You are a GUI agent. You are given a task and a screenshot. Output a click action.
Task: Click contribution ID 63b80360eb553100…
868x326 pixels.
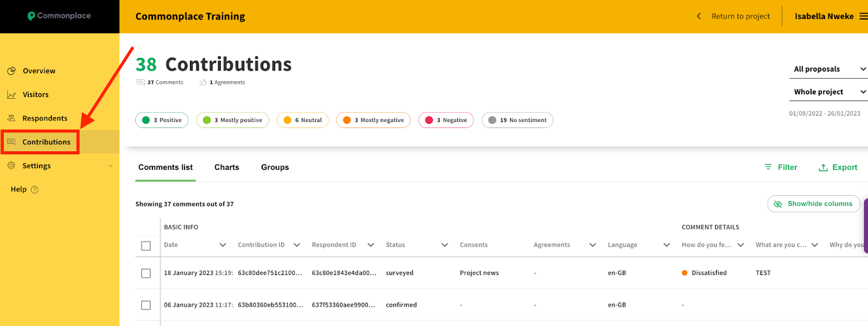point(270,305)
